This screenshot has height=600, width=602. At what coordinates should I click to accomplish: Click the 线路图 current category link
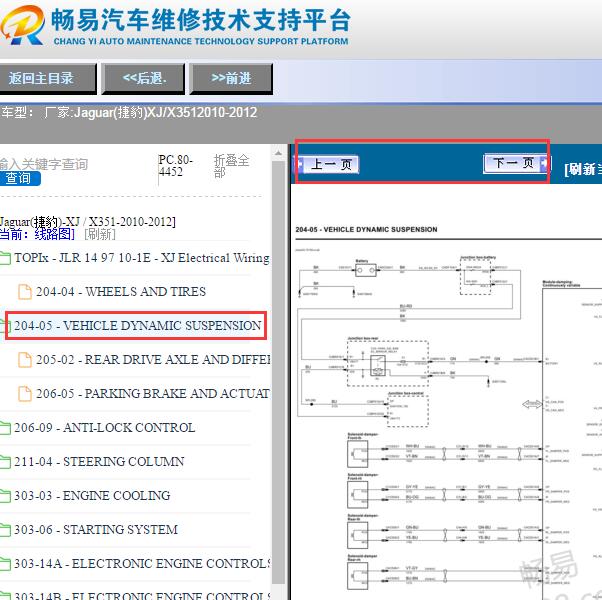tap(55, 234)
